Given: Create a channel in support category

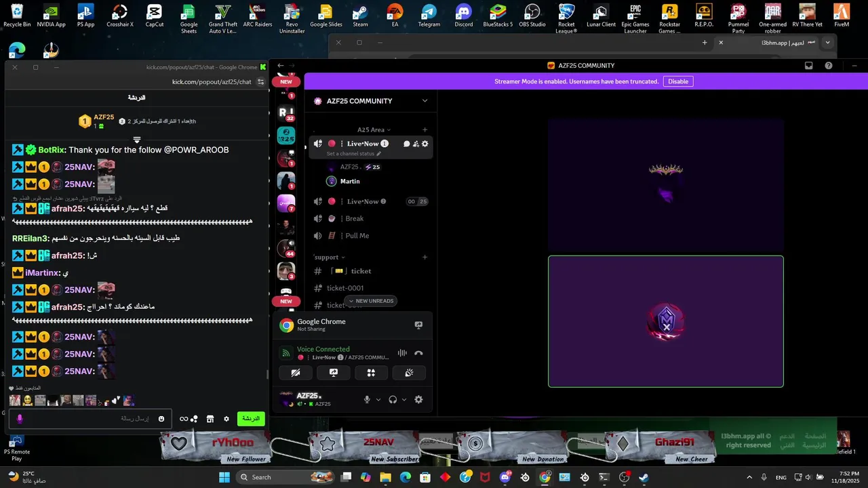Looking at the screenshot, I should (x=425, y=257).
